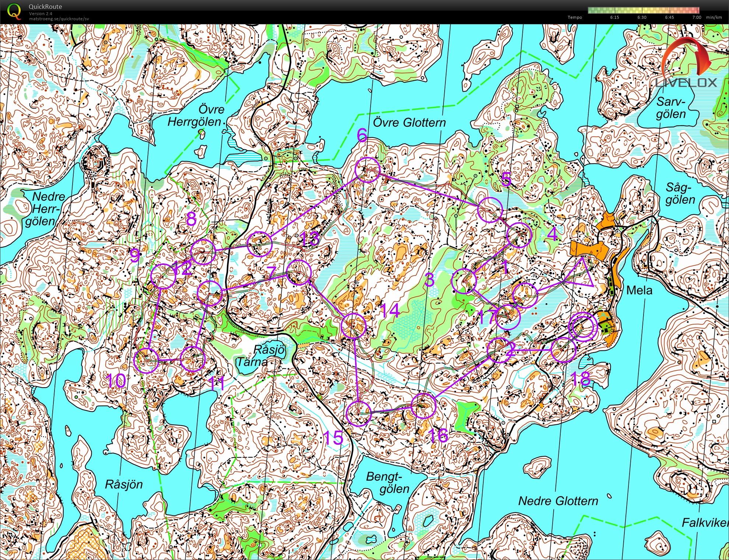
Task: Click the 'Mela' place name
Action: click(x=639, y=290)
